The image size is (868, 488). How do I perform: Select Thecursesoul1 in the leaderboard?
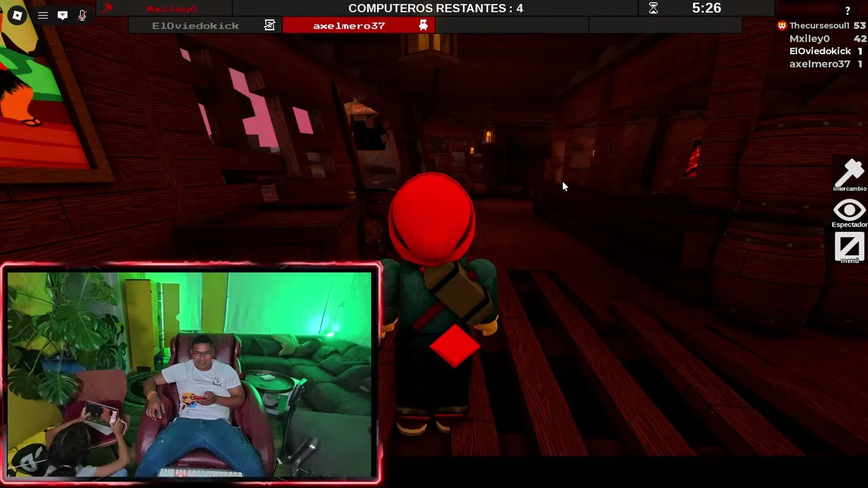pyautogui.click(x=819, y=25)
